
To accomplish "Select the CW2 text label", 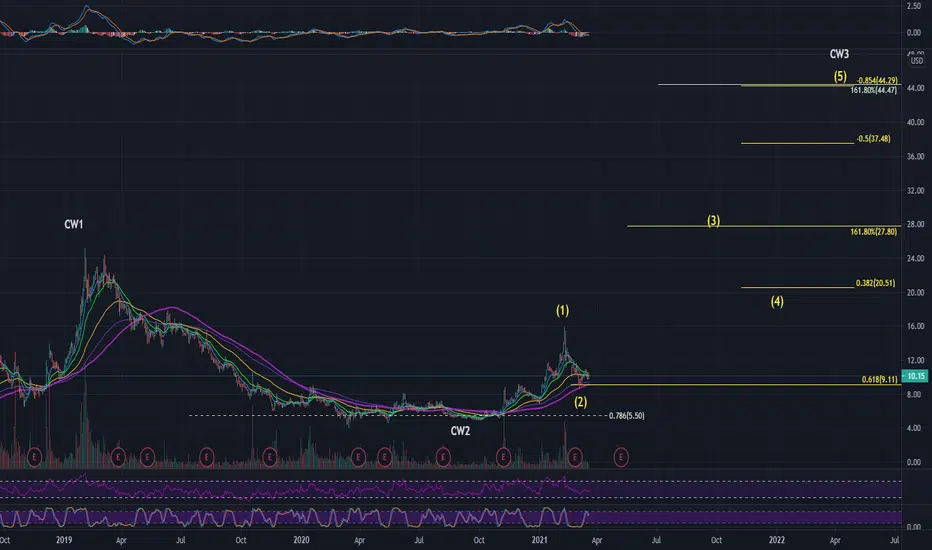I will pos(460,431).
